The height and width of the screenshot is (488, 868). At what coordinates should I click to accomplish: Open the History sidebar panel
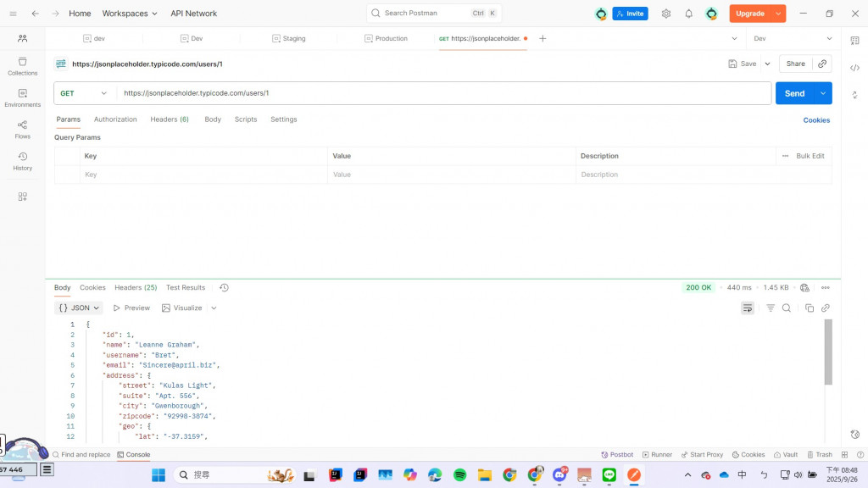point(22,161)
